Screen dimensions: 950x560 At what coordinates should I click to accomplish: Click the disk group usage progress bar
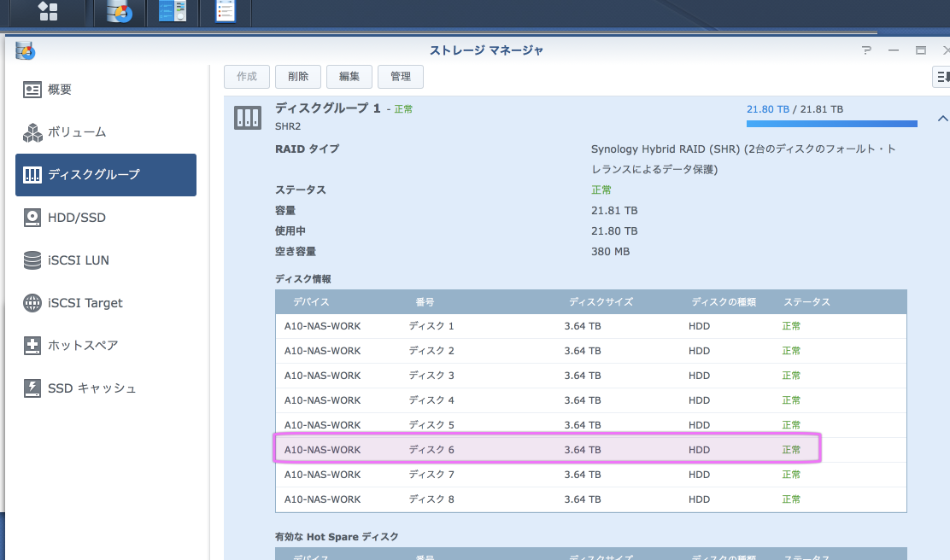pos(831,124)
